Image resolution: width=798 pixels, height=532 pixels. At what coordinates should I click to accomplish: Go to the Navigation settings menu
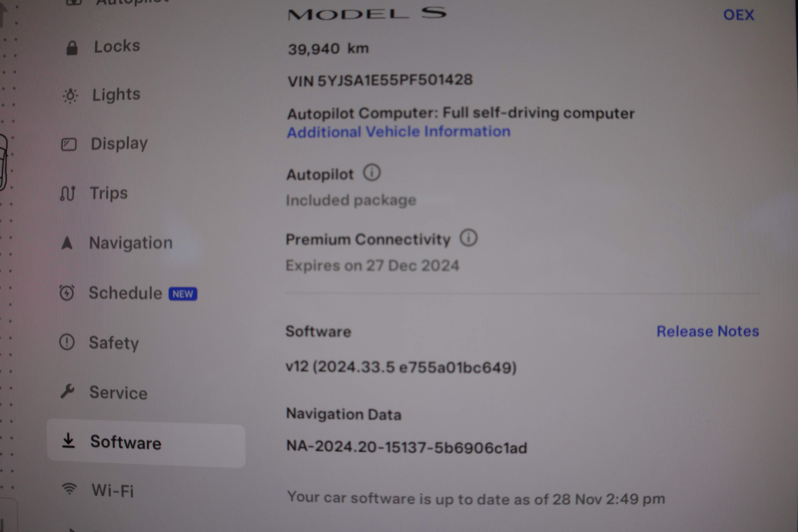pyautogui.click(x=131, y=243)
